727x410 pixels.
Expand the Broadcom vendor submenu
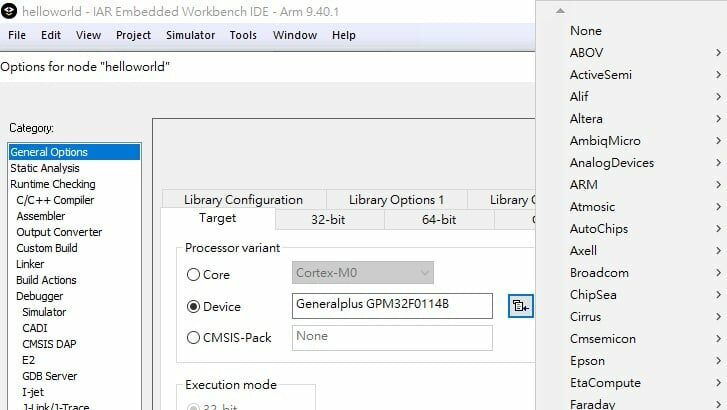click(631, 273)
